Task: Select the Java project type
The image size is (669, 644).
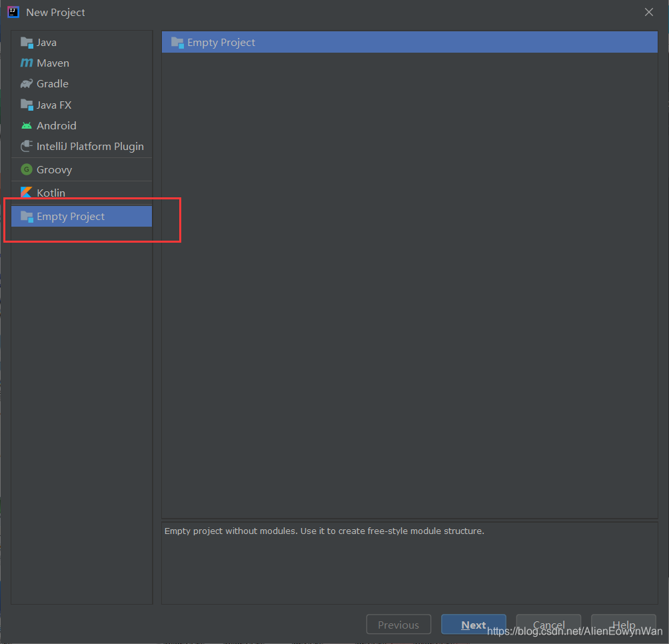Action: click(81, 42)
